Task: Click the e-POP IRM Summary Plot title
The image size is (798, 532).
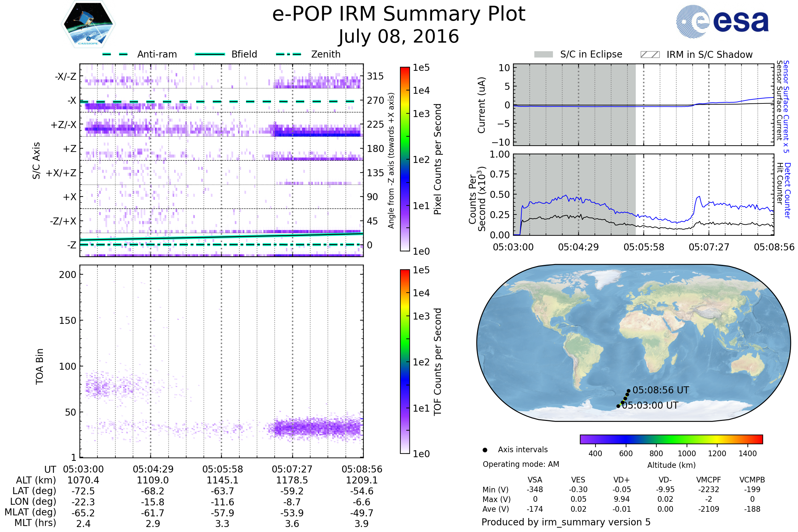Action: (x=399, y=14)
